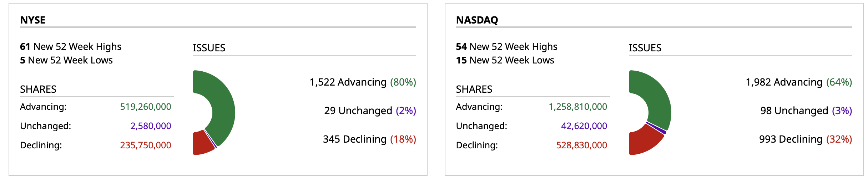Click NYSE declining shares value 235,750,000
Screen dimensions: 868x184
[x=146, y=145]
